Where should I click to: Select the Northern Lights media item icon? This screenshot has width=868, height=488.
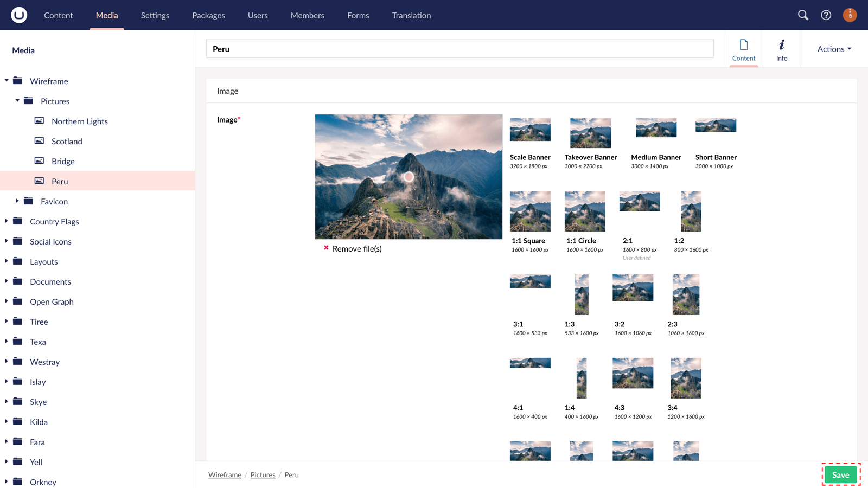pos(40,121)
